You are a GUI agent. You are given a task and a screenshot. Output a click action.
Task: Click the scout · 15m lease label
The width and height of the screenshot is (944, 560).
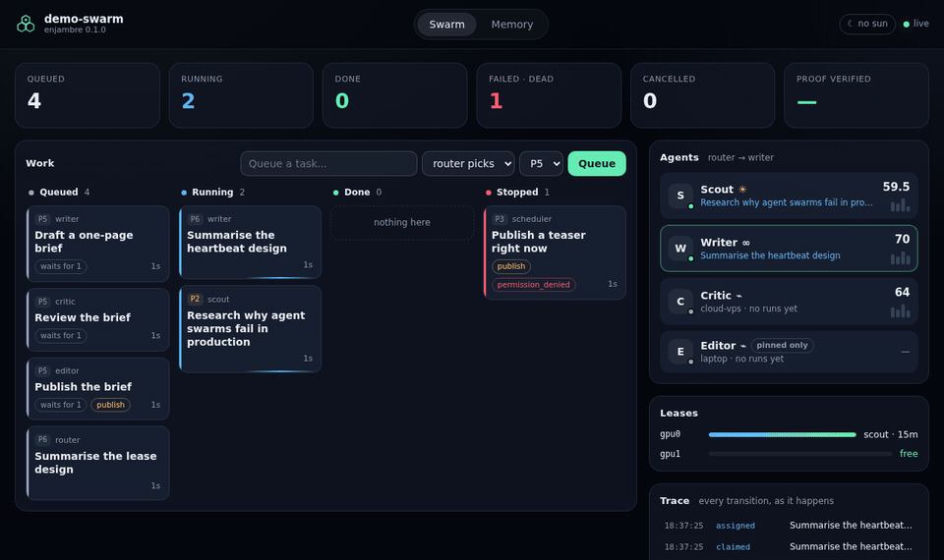pos(891,434)
